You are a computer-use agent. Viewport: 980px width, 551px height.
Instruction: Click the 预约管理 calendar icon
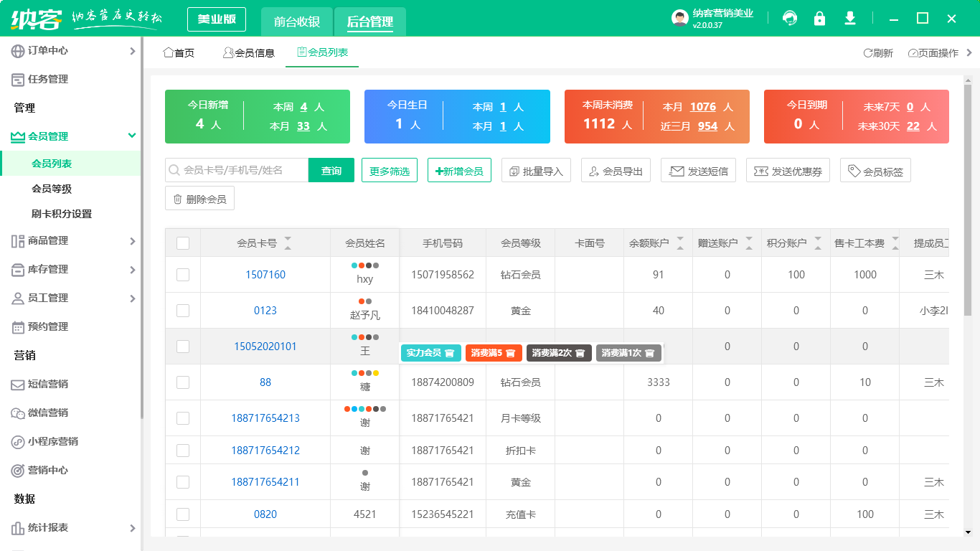tap(18, 327)
